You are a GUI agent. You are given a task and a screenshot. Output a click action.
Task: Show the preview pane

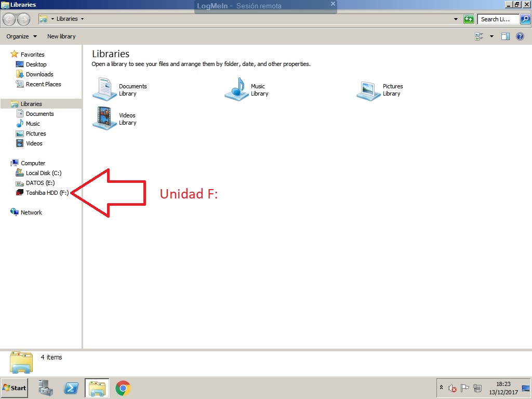(506, 36)
